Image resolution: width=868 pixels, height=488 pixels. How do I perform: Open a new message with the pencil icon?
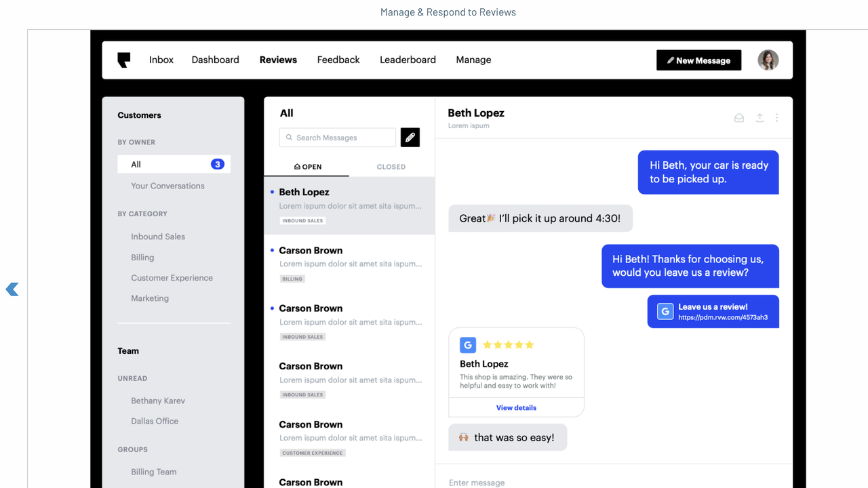coord(410,137)
